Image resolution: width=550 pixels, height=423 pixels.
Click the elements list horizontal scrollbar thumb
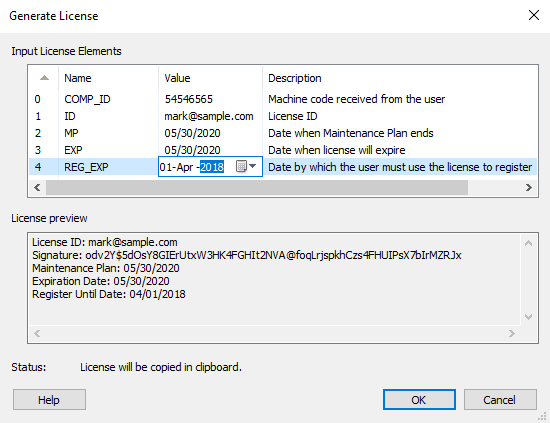[x=257, y=188]
